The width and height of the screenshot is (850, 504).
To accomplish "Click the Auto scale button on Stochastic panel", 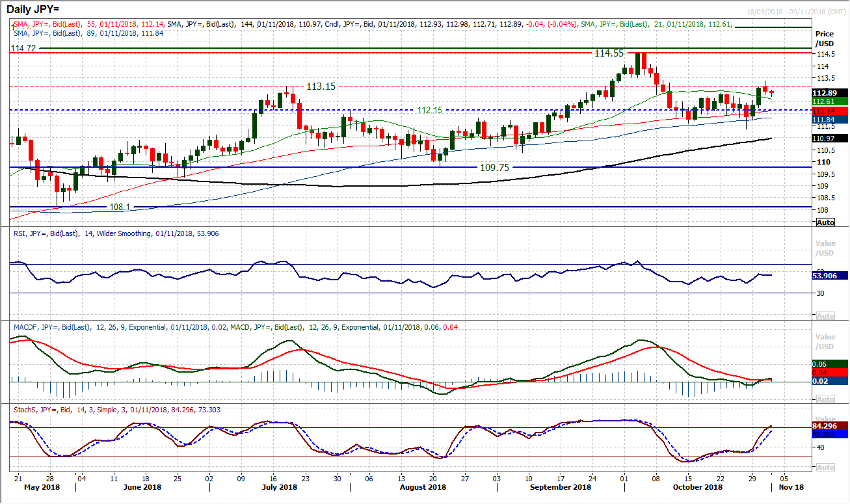I will (825, 468).
